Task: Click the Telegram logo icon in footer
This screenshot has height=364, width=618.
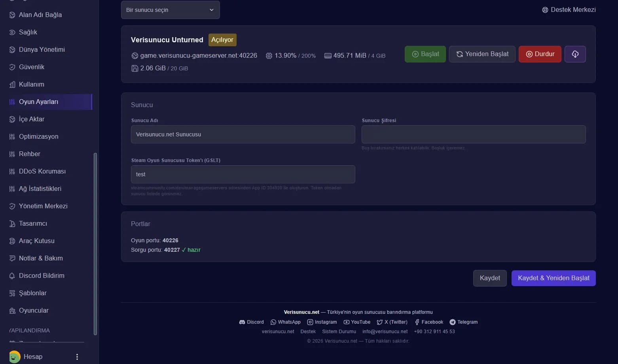Action: pyautogui.click(x=453, y=322)
